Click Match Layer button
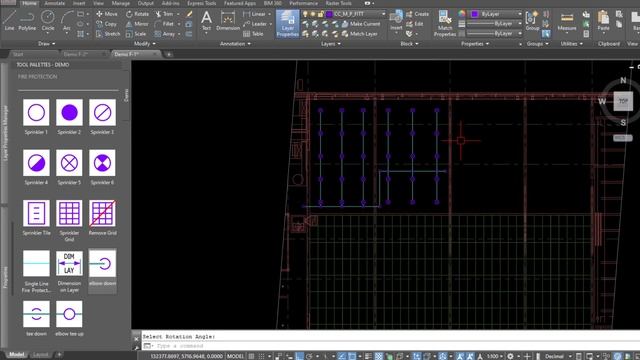This screenshot has height=360, width=640. tap(360, 34)
